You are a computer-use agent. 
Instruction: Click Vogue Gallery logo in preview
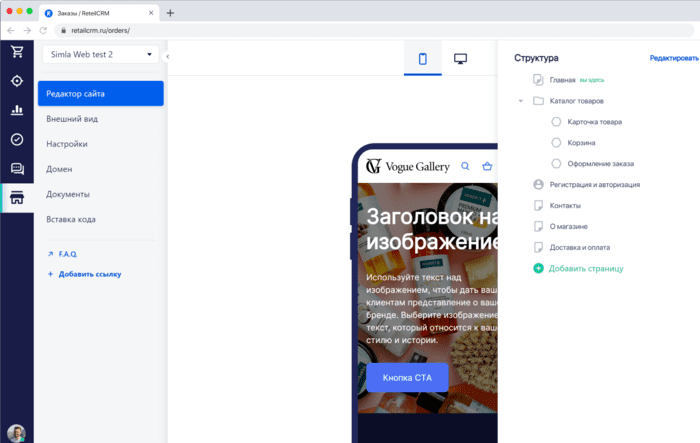pyautogui.click(x=408, y=166)
